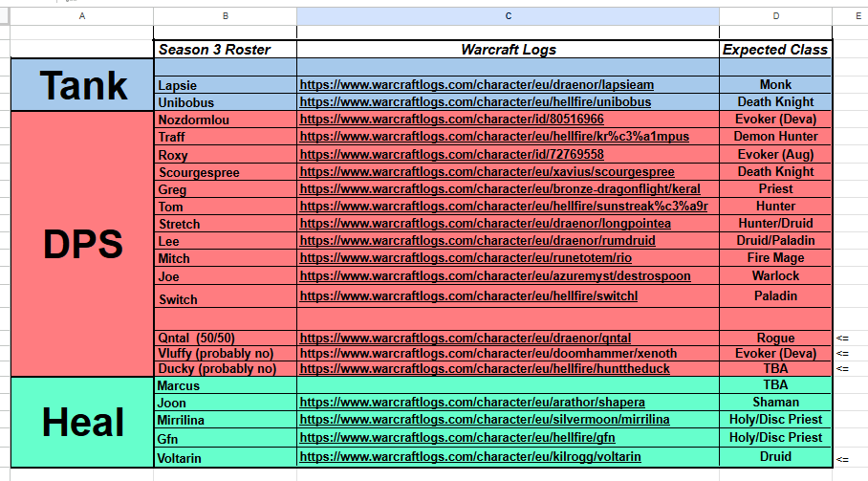Select Mirrilina's Holy/Disc Priest cell
The width and height of the screenshot is (868, 481).
point(775,419)
